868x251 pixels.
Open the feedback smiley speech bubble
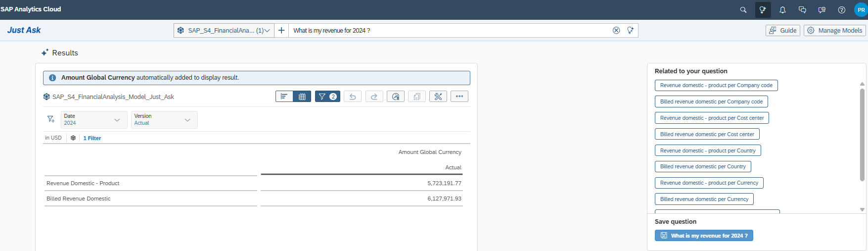[822, 10]
